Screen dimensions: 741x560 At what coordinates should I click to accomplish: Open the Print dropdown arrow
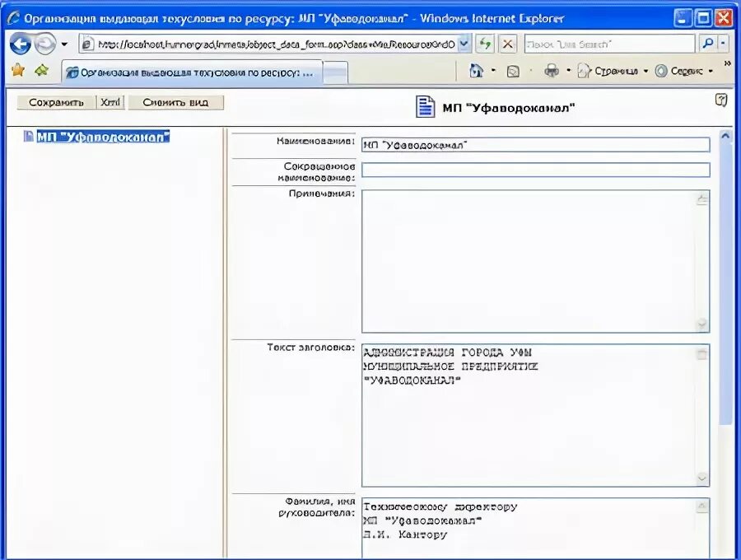[568, 71]
